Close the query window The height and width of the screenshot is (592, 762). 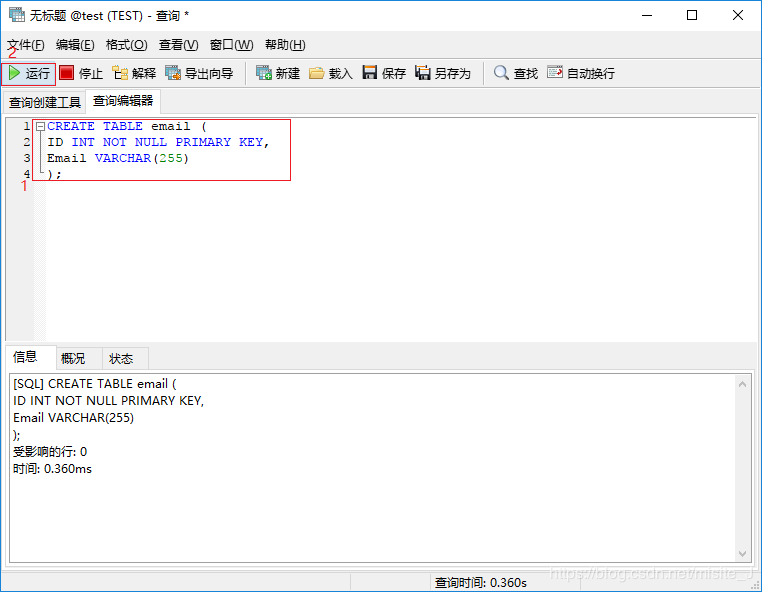click(x=738, y=16)
